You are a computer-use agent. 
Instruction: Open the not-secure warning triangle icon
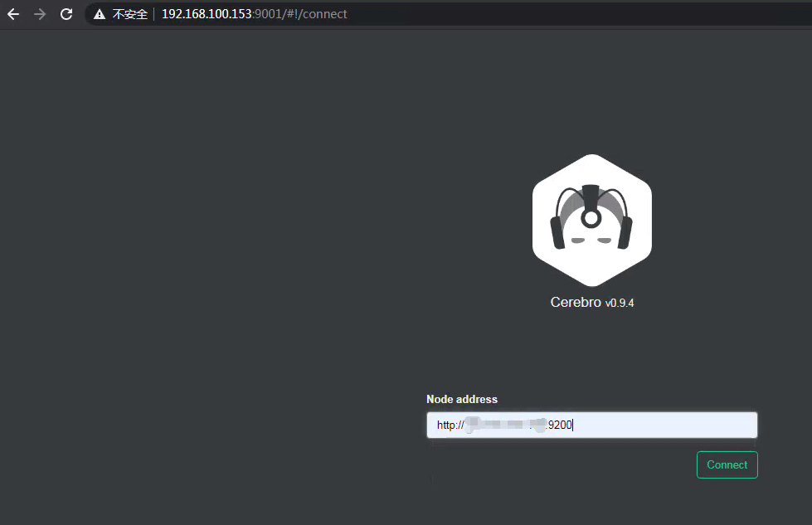(100, 14)
